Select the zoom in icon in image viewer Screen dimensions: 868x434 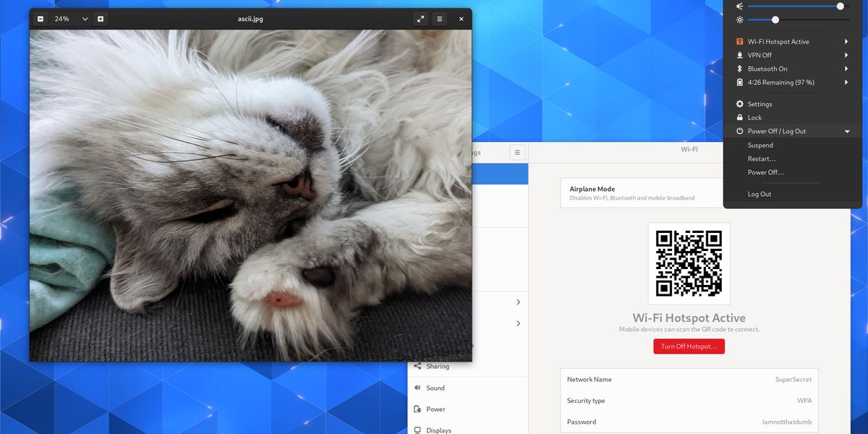100,19
